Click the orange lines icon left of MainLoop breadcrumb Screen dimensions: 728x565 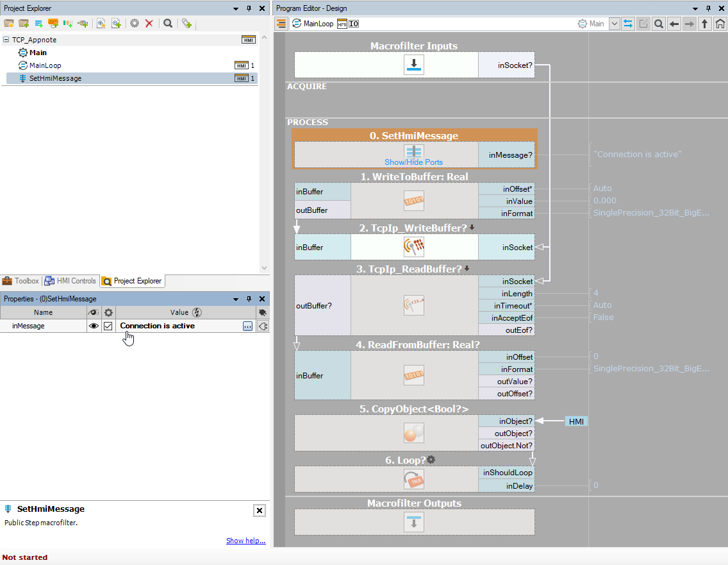281,24
